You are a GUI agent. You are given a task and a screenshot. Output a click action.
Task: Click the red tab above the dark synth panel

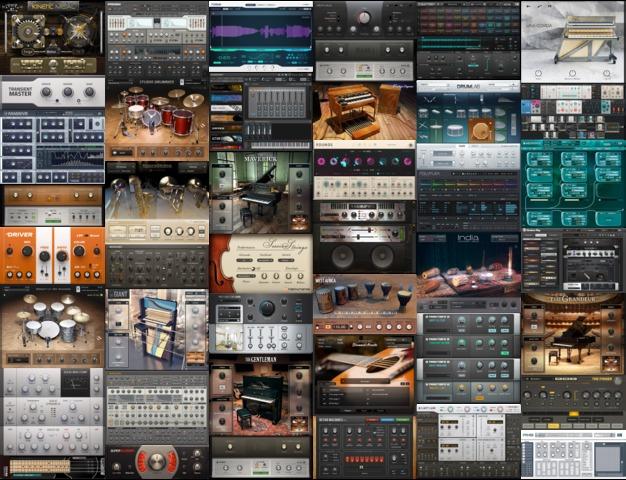(371, 420)
